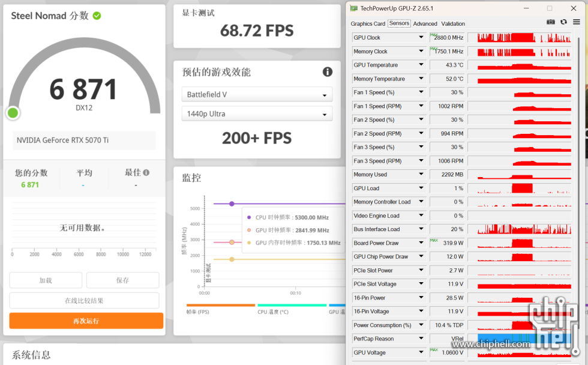Expand the Memory Clock sensor dropdown
This screenshot has width=588, height=365.
(x=421, y=51)
